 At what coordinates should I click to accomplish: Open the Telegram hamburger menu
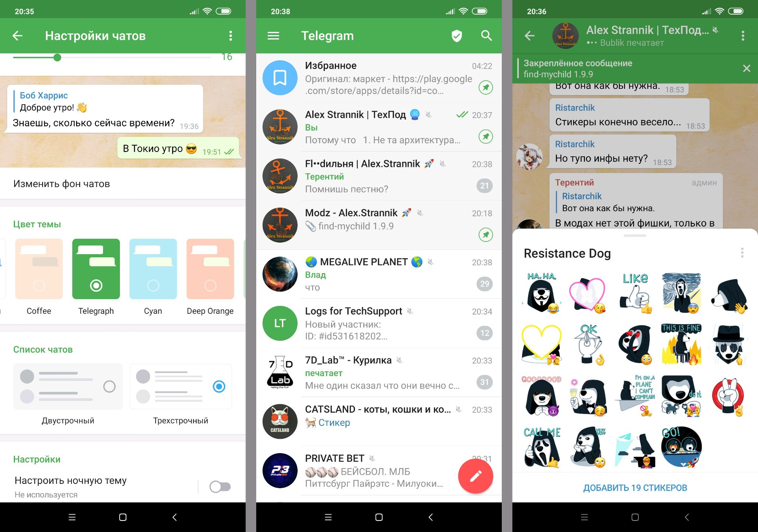[x=273, y=36]
